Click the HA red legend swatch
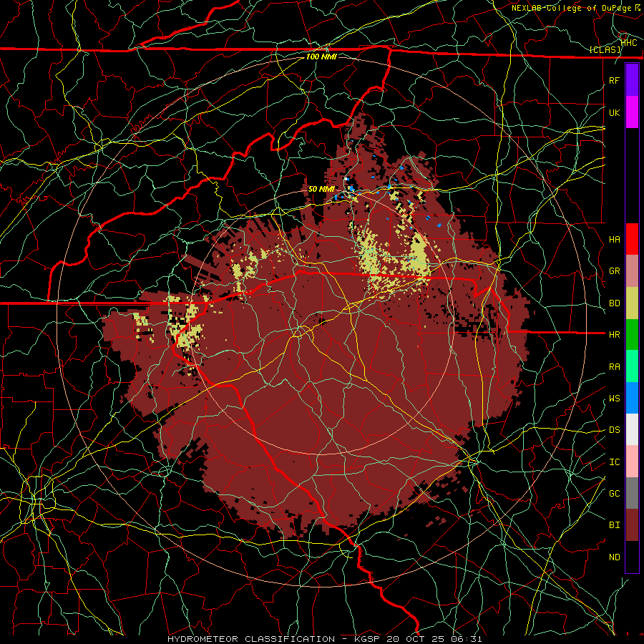The height and width of the screenshot is (644, 644). coord(632,239)
